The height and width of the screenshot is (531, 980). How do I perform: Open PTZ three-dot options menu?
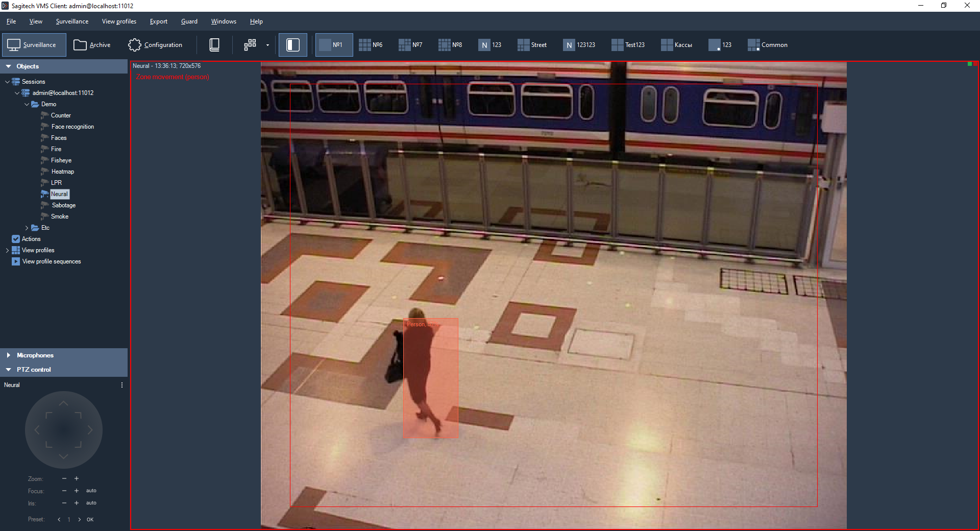(121, 385)
